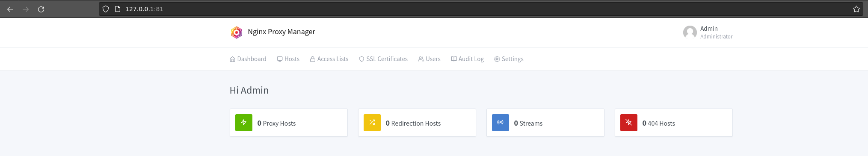This screenshot has height=156, width=868.
Task: Open the Settings tab
Action: click(509, 59)
